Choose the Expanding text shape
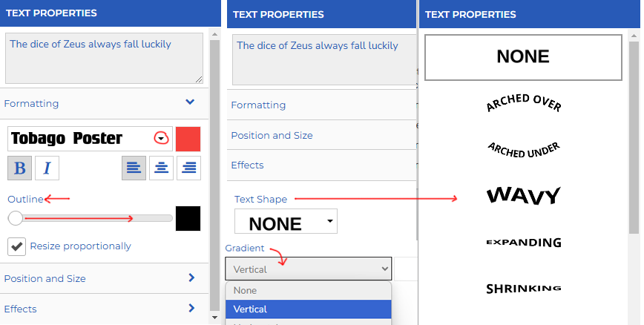Viewport: 644px width, 325px height. tap(523, 242)
